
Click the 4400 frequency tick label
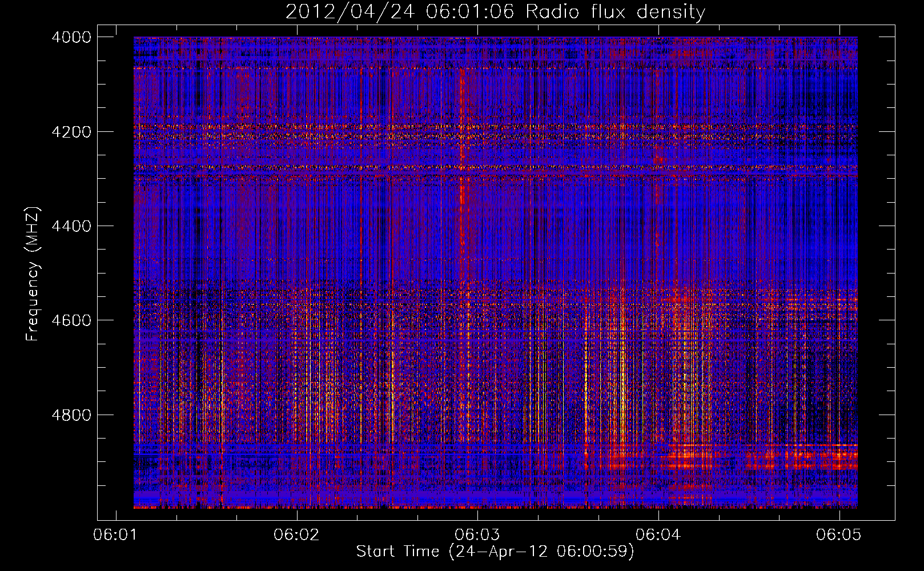71,226
